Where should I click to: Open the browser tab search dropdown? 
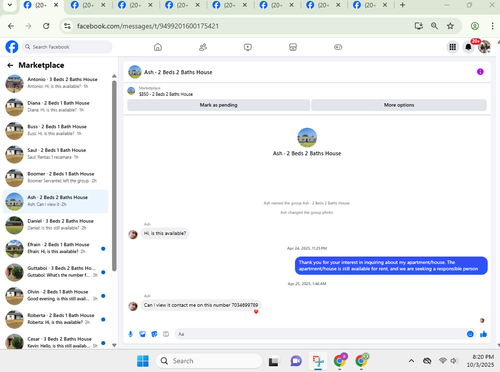10,5
